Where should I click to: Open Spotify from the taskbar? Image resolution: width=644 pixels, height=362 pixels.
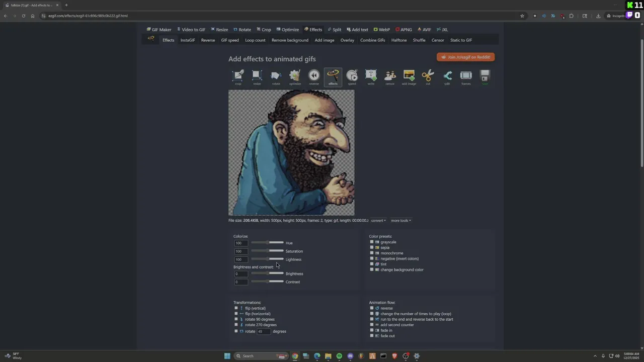tap(339, 356)
